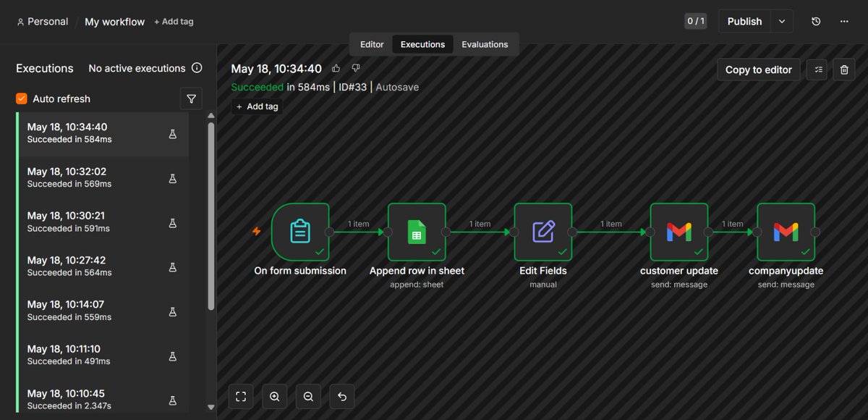Expand the Publish dropdown arrow

click(x=782, y=22)
